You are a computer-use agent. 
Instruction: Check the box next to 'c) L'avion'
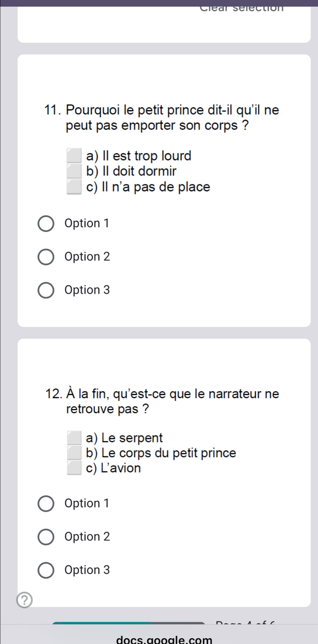point(74,468)
